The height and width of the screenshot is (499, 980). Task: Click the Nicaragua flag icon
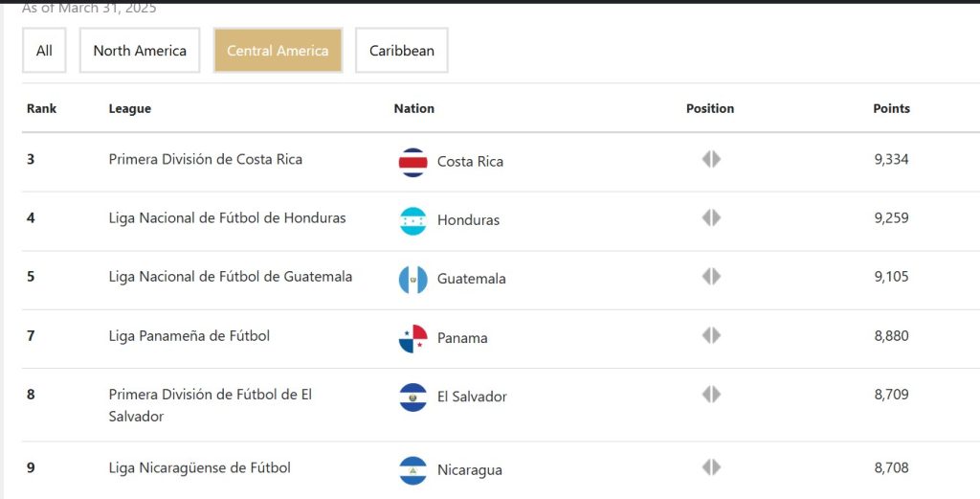coord(412,471)
